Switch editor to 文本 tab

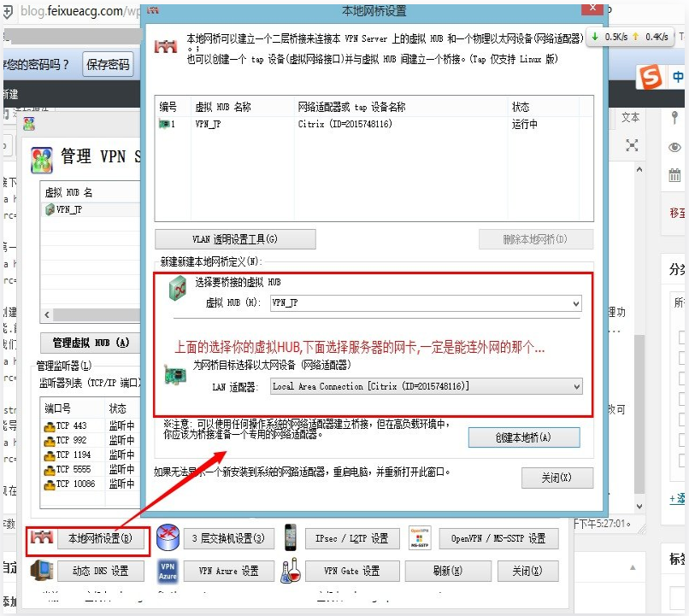point(631,117)
